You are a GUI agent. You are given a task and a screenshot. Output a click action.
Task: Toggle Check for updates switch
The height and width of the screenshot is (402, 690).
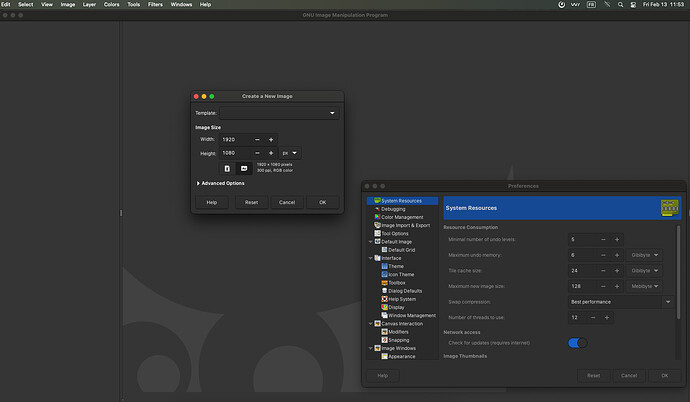pyautogui.click(x=578, y=343)
